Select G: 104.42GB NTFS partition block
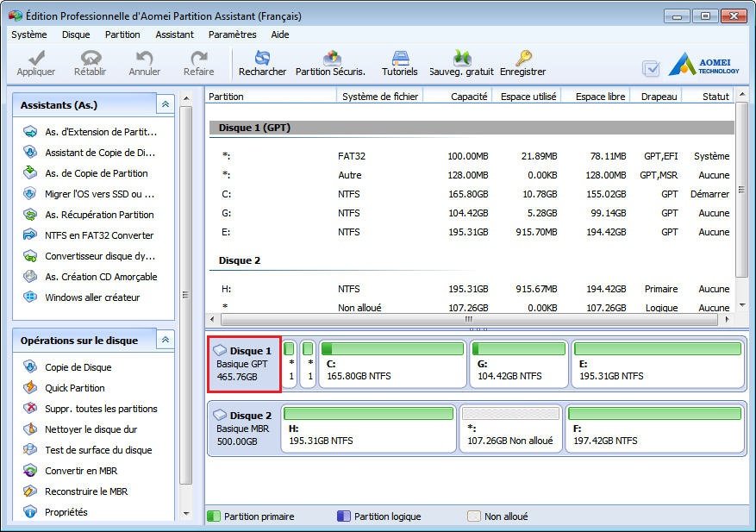Screen dimensions: 756x532 [519, 364]
